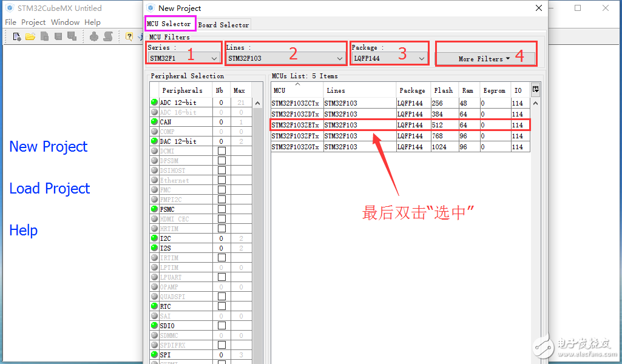
Task: Click the single-floppy Save toolbar icon
Action: click(x=58, y=36)
